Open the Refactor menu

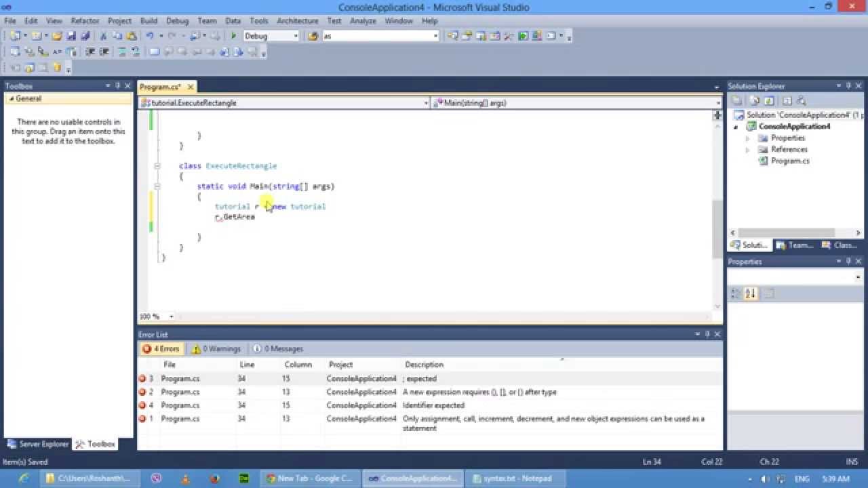click(x=85, y=21)
